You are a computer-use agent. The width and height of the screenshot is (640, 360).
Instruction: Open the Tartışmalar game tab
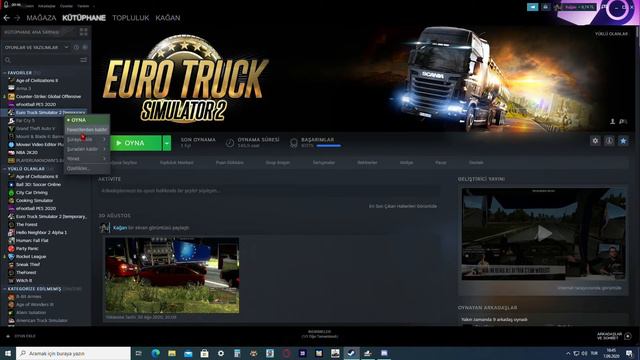click(x=324, y=162)
